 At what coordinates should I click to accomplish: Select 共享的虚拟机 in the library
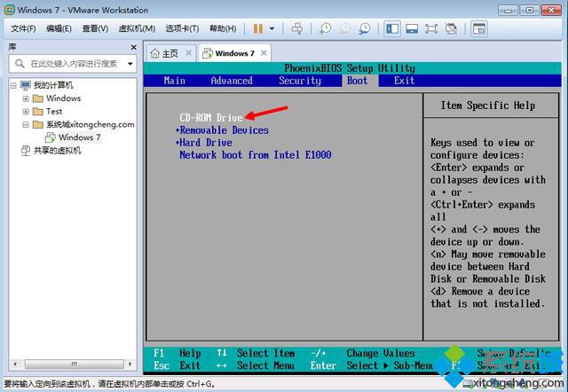57,151
